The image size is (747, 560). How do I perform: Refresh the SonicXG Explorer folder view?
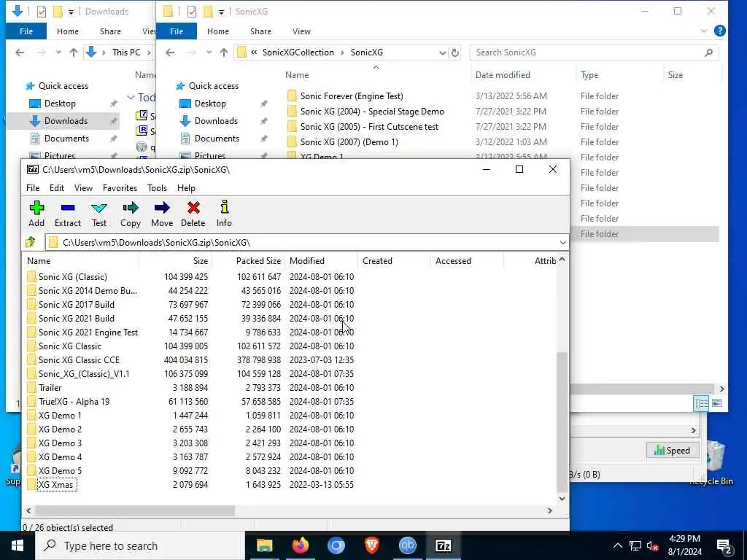coord(455,52)
